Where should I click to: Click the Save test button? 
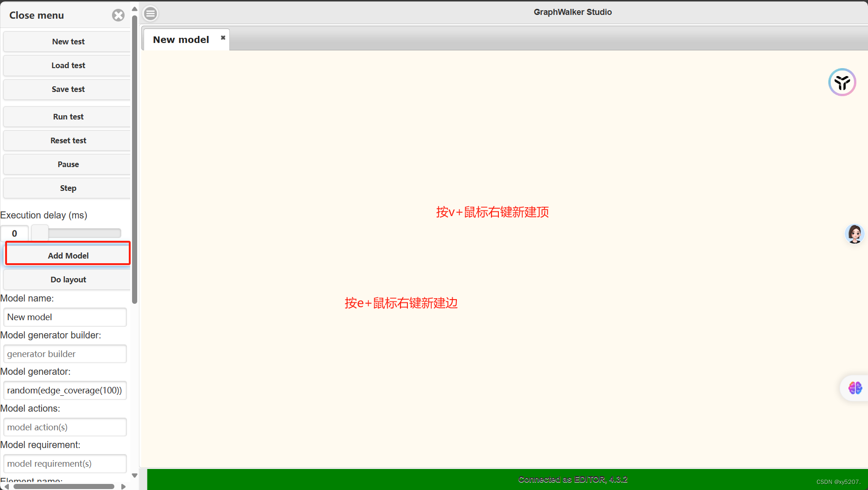pos(67,89)
